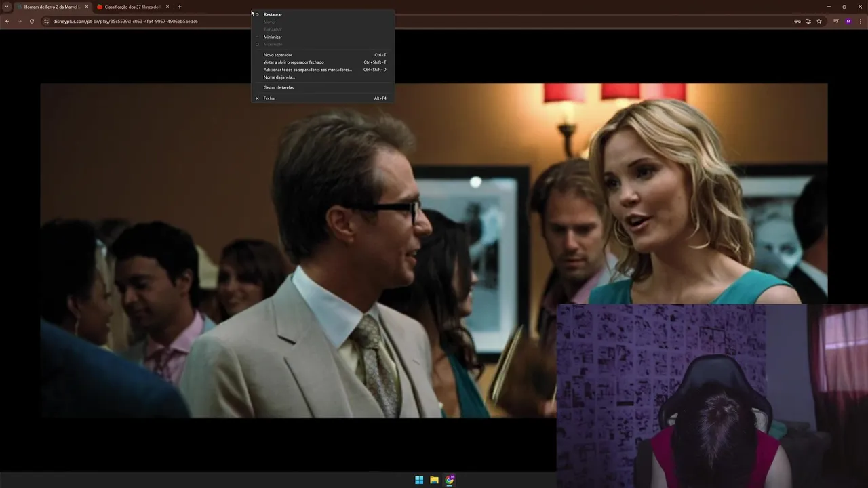Select Voltar a abrir o separador fechado
Viewport: 868px width, 488px height.
(x=322, y=62)
